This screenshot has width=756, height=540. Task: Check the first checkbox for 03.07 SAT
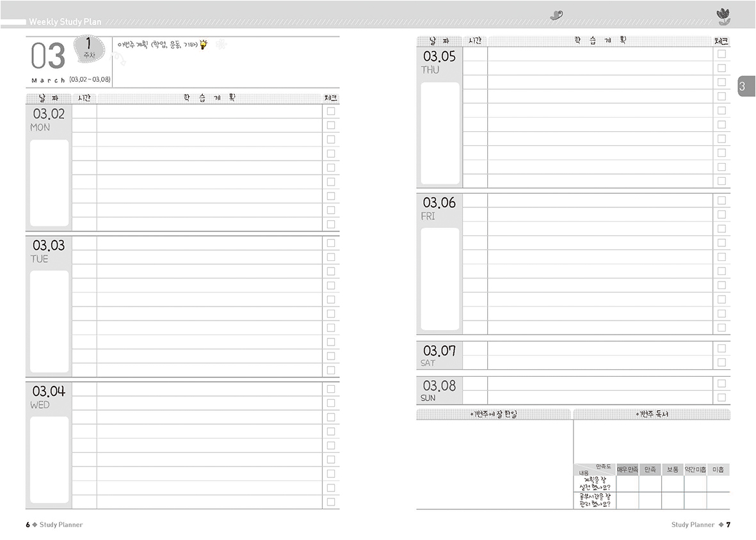coord(721,349)
